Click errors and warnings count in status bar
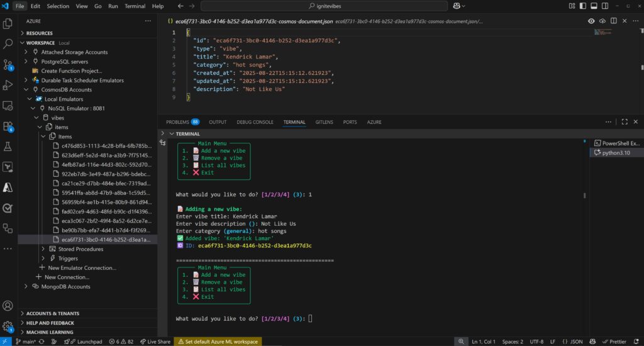The width and height of the screenshot is (644, 346). [x=121, y=342]
